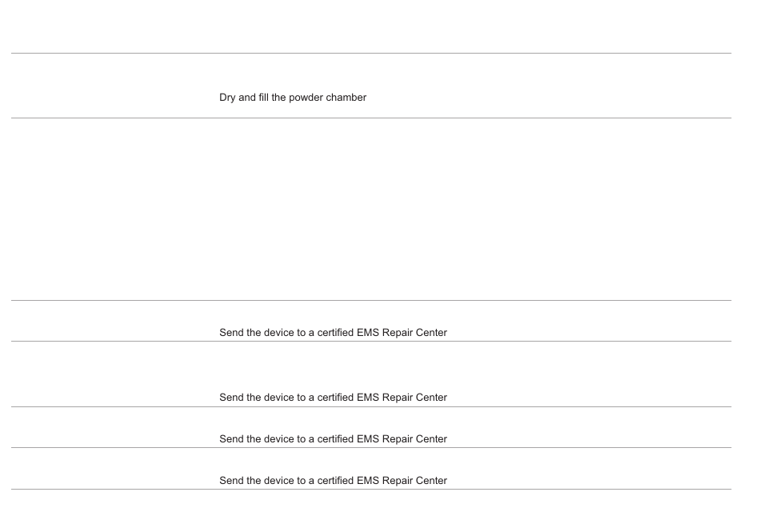Click 'Center' in the last repair line
Image resolution: width=760 pixels, height=532 pixels.
coord(431,481)
